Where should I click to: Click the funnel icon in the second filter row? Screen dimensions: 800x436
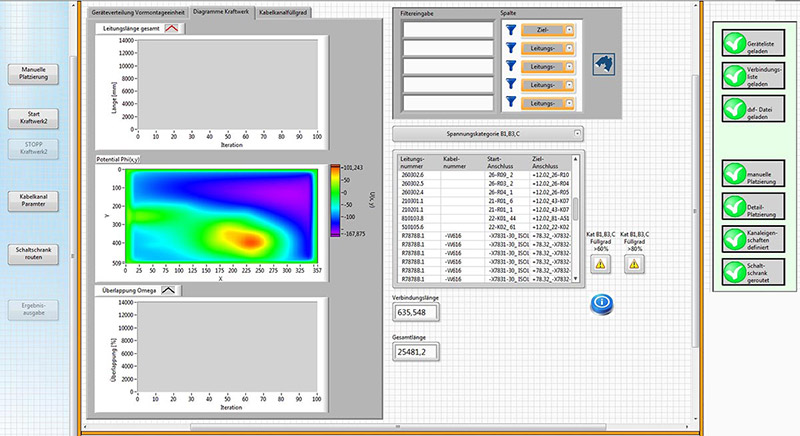(x=511, y=48)
